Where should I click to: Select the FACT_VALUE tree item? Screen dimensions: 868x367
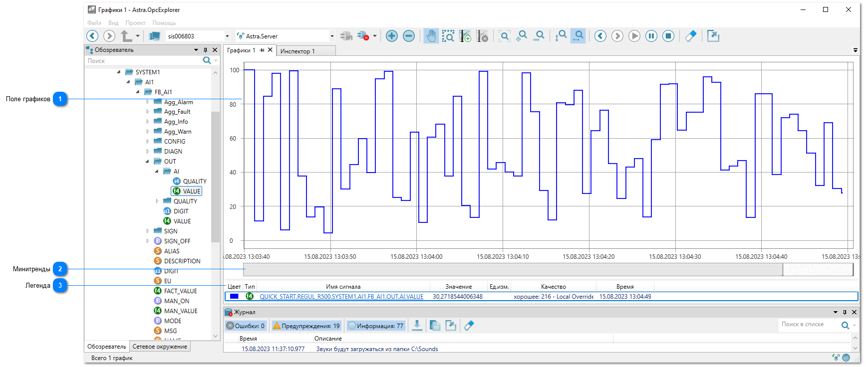pyautogui.click(x=181, y=291)
